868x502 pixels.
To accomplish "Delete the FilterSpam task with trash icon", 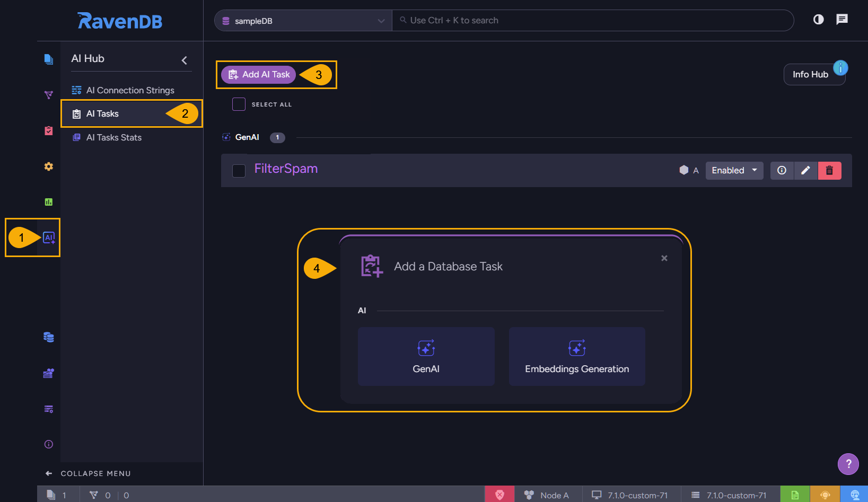I will (x=830, y=170).
